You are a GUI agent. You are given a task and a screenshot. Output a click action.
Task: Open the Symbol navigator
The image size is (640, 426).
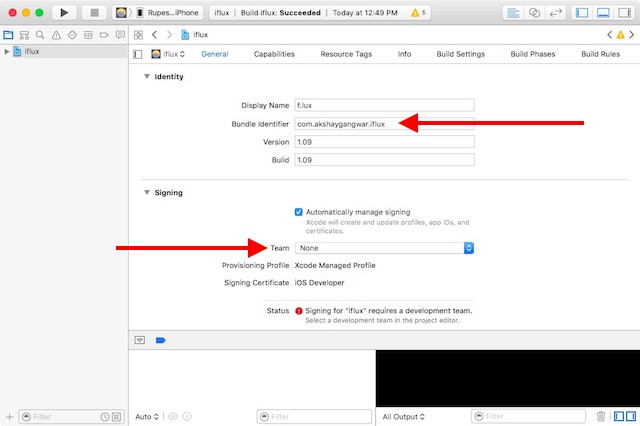24,35
